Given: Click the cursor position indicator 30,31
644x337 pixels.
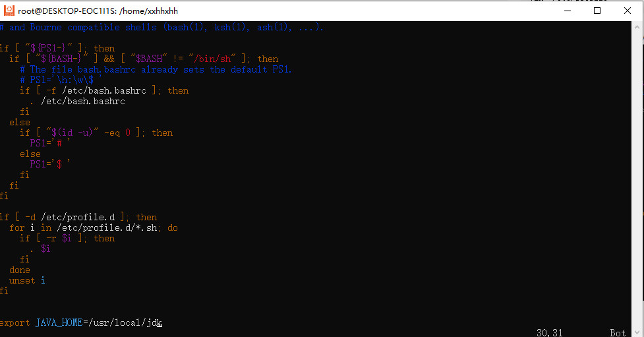Looking at the screenshot, I should point(550,332).
